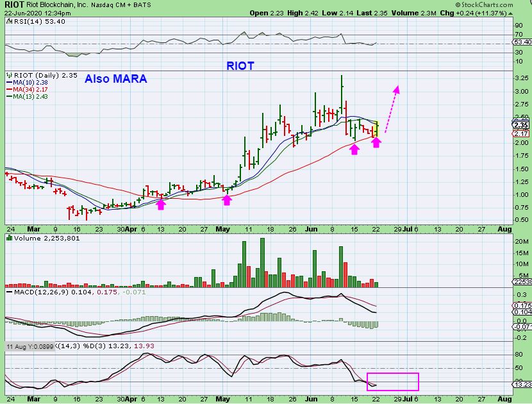Click the 11 Aug Y:0.0899 readout
Screen dimensions: 532x404
click(x=30, y=347)
